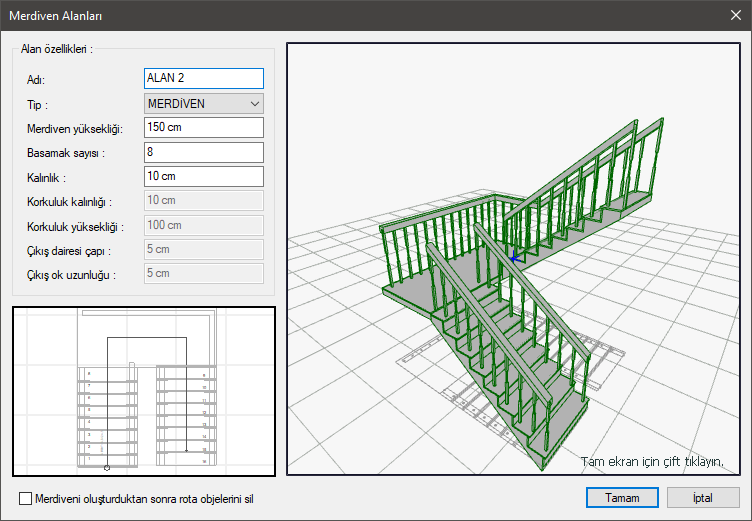Enable the delete route objects checkbox
This screenshot has height=521, width=752.
point(25,498)
